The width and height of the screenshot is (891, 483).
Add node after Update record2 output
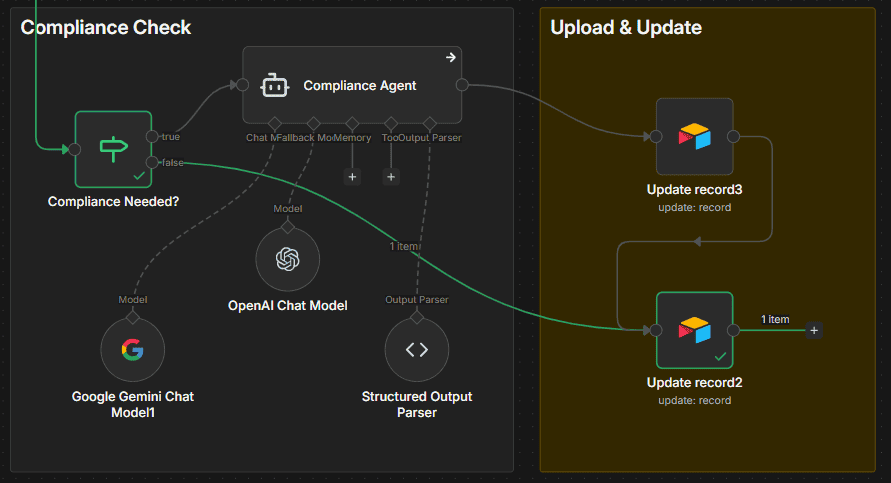(x=814, y=330)
